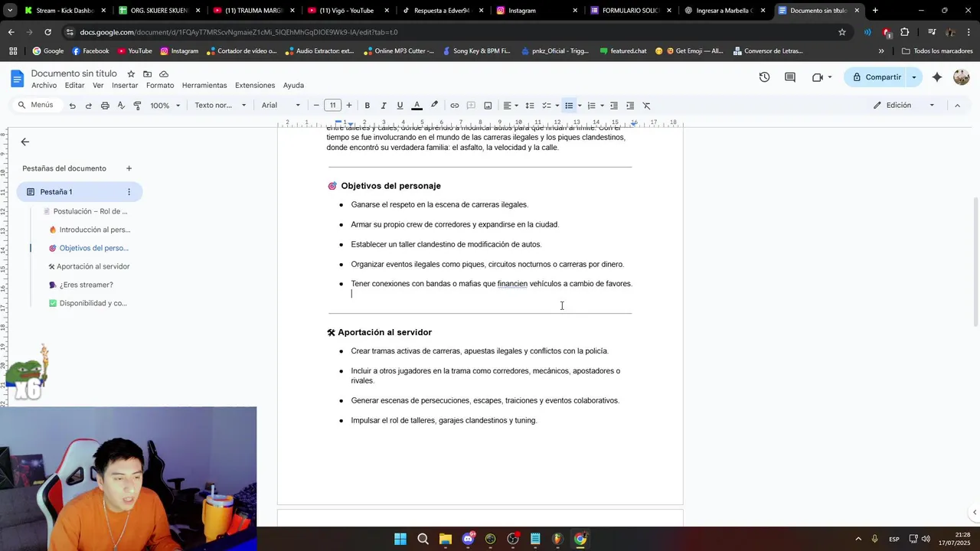980x551 pixels.
Task: Open line and paragraph spacing
Action: coord(529,106)
